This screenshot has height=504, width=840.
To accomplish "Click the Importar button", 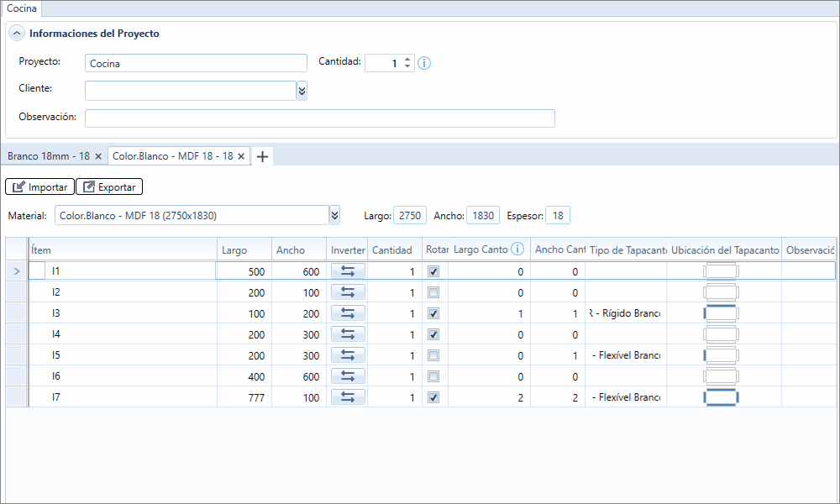I will (39, 187).
